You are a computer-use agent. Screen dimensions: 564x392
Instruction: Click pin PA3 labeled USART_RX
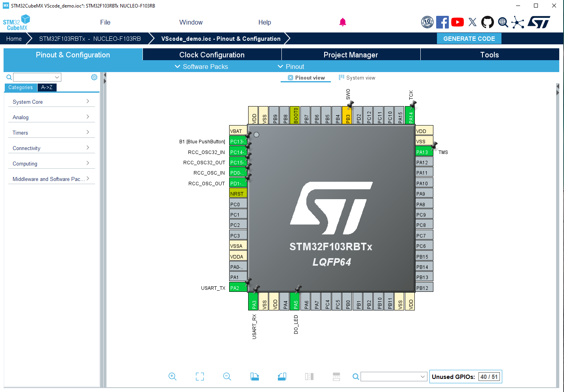tap(253, 301)
